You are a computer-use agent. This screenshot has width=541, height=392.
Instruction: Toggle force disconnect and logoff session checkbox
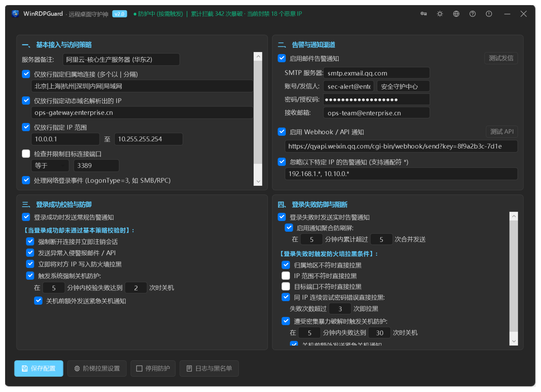(30, 241)
